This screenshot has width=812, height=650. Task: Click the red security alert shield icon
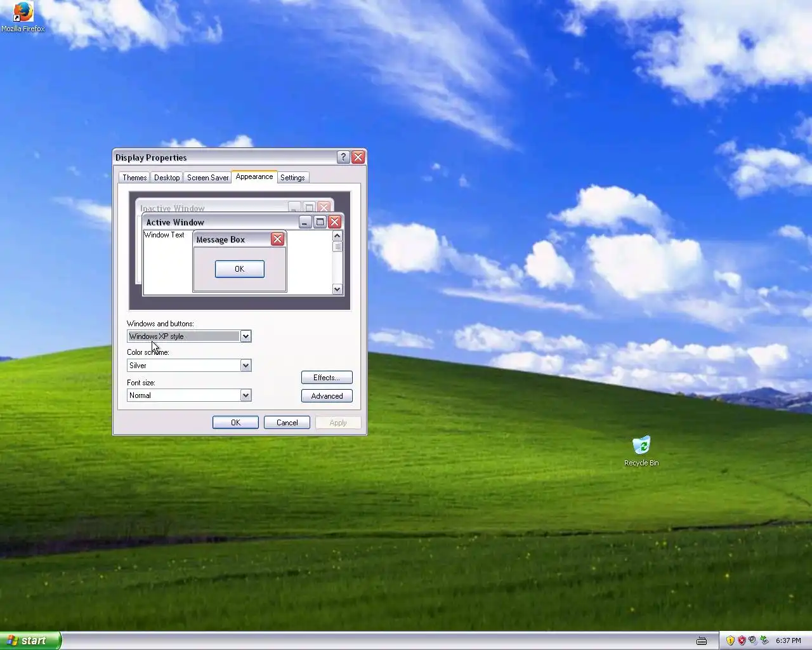pyautogui.click(x=742, y=640)
